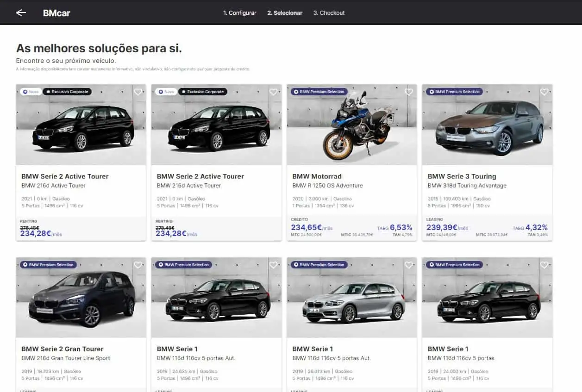Open the BMW Motorrad title link
582x392 pixels.
(317, 176)
